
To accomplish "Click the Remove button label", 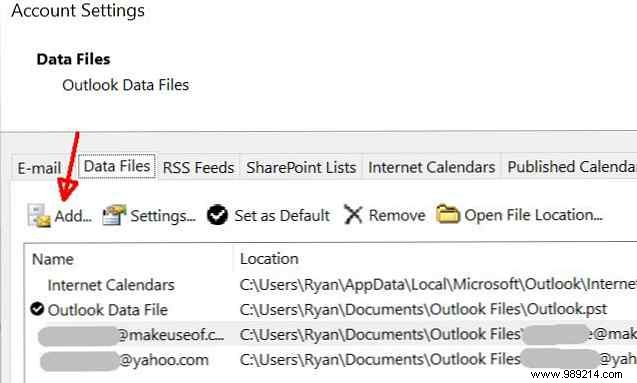I will [x=397, y=215].
